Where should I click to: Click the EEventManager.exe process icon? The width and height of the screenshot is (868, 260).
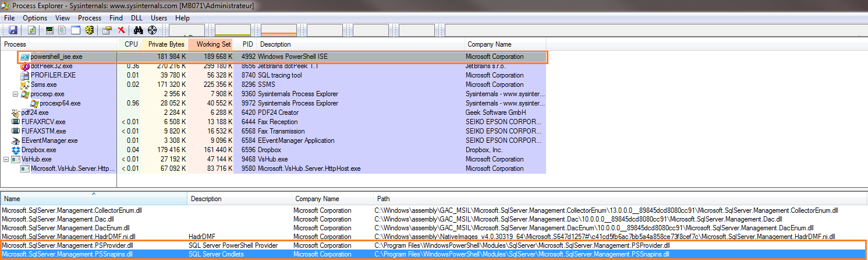tap(16, 140)
